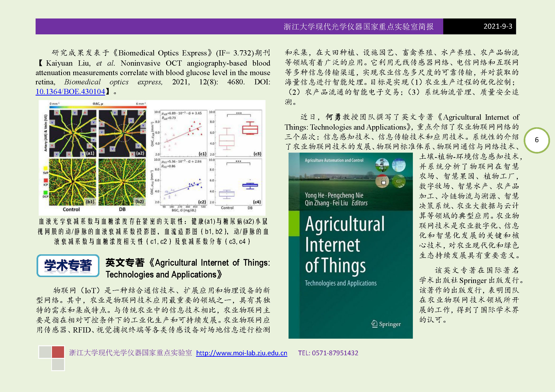
Task: Click the footer red-gray squares logo
Action: click(x=51, y=358)
